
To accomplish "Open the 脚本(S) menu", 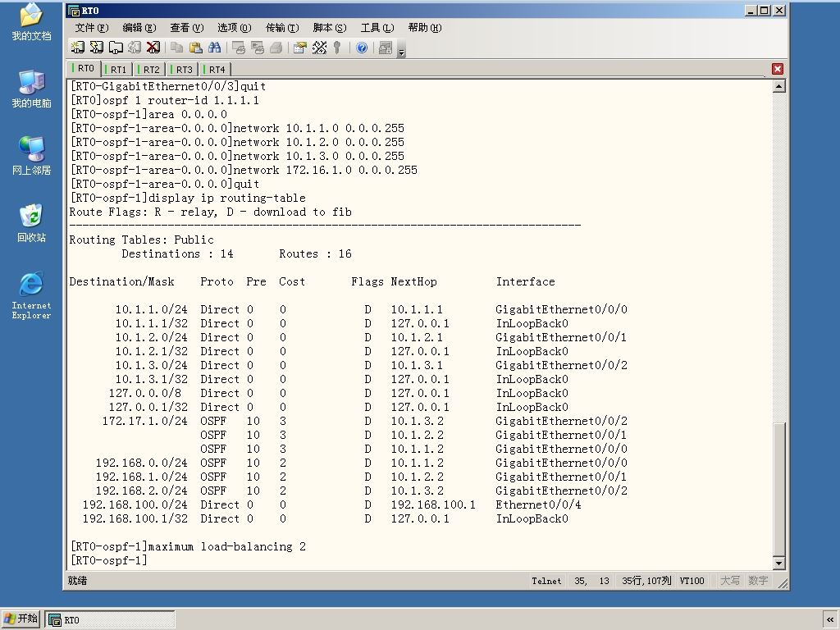I will (330, 28).
